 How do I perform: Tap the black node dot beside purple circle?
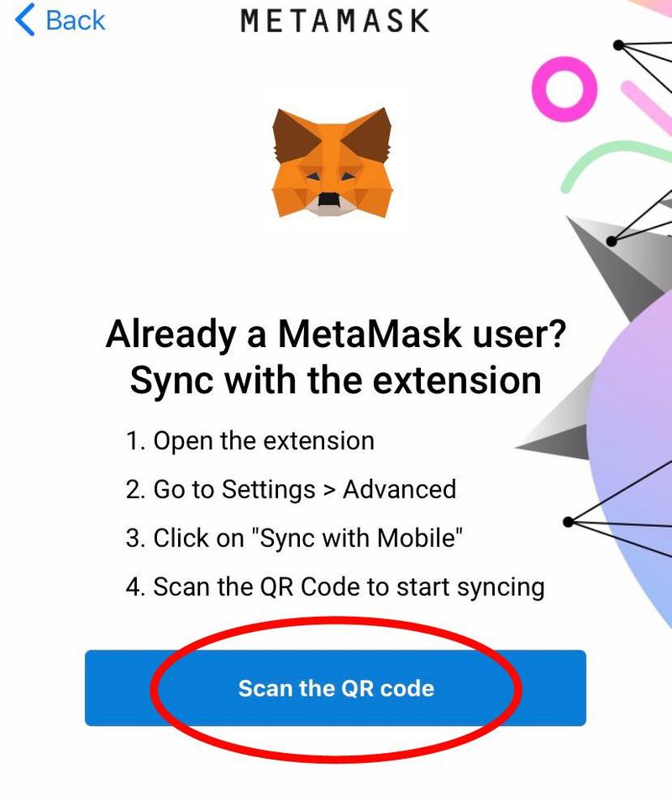(x=569, y=522)
